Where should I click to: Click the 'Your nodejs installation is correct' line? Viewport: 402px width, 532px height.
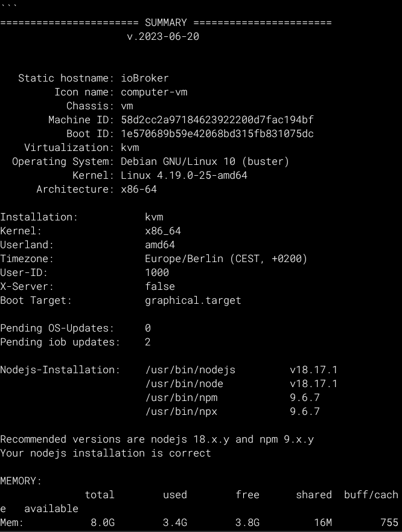(x=106, y=453)
